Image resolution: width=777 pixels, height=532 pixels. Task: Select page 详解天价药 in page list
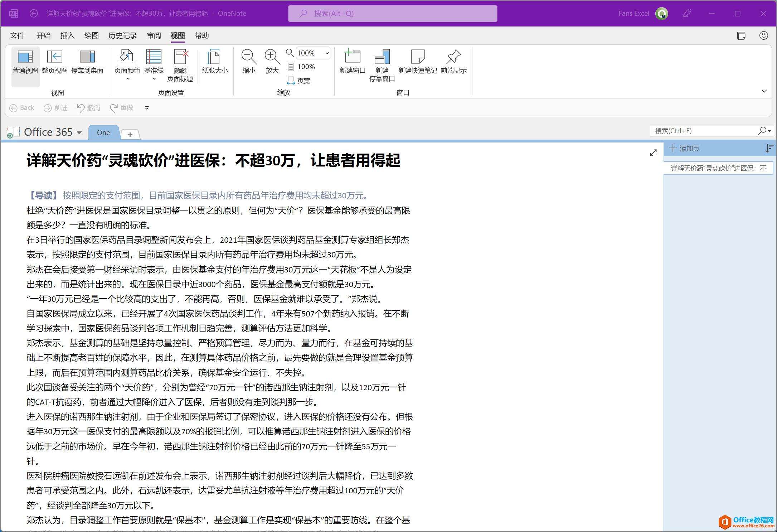[x=718, y=168]
